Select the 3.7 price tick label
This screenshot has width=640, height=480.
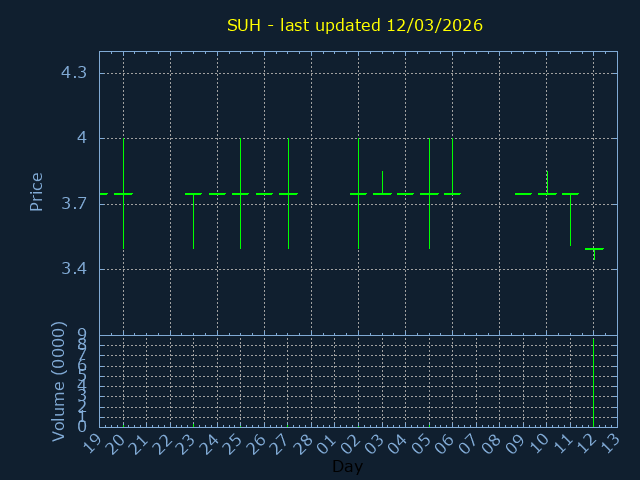coord(74,204)
